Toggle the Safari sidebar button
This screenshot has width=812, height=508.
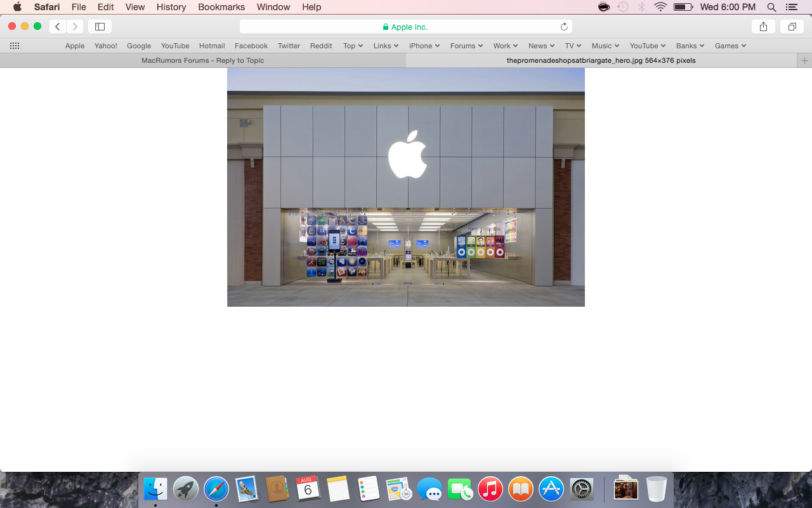(100, 27)
